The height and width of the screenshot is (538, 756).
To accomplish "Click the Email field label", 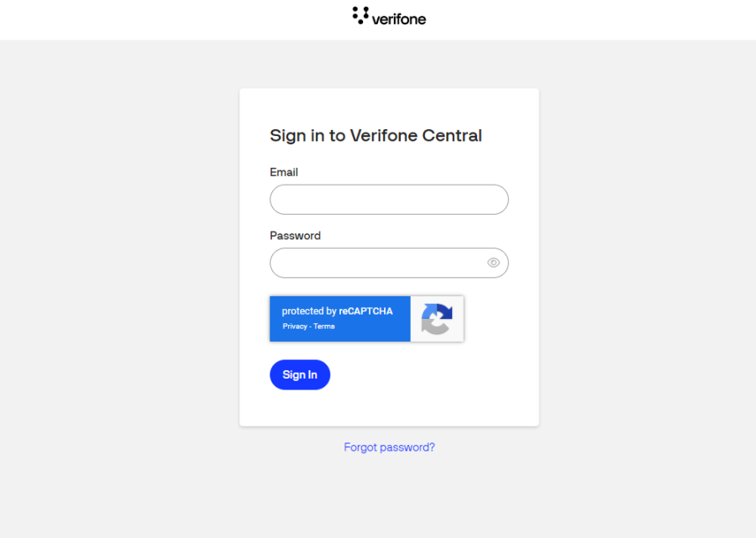I will 284,172.
